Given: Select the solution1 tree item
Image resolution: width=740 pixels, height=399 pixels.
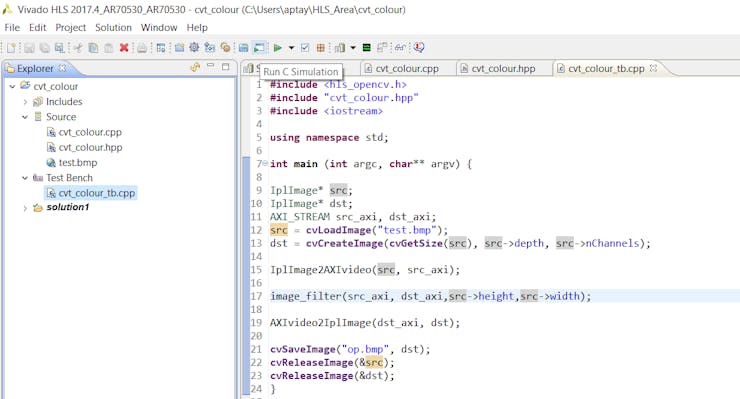Looking at the screenshot, I should [x=67, y=207].
